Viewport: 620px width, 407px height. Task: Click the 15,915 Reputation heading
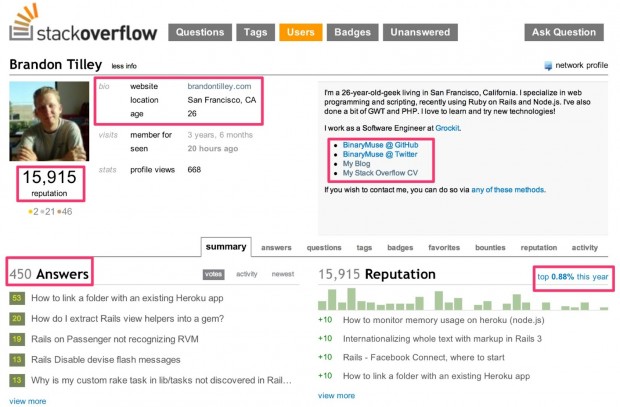click(x=377, y=274)
